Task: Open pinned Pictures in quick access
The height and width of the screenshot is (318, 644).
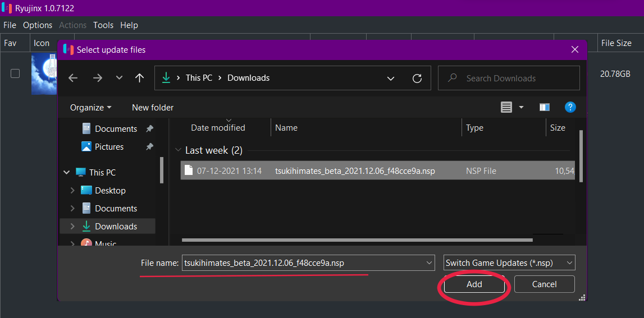Action: (x=109, y=146)
